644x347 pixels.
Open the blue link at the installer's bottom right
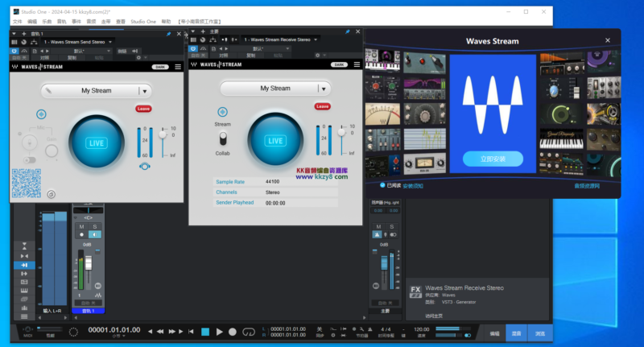tap(587, 186)
